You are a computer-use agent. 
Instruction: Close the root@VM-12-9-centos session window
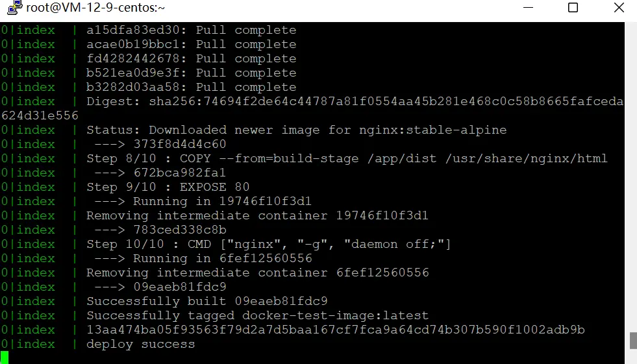(617, 8)
